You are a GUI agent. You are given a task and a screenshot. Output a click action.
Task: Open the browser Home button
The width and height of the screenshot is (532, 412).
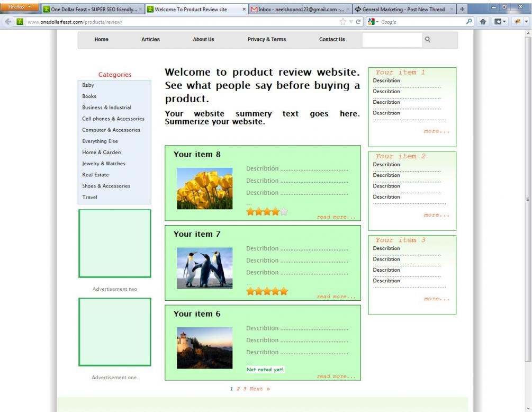point(483,22)
